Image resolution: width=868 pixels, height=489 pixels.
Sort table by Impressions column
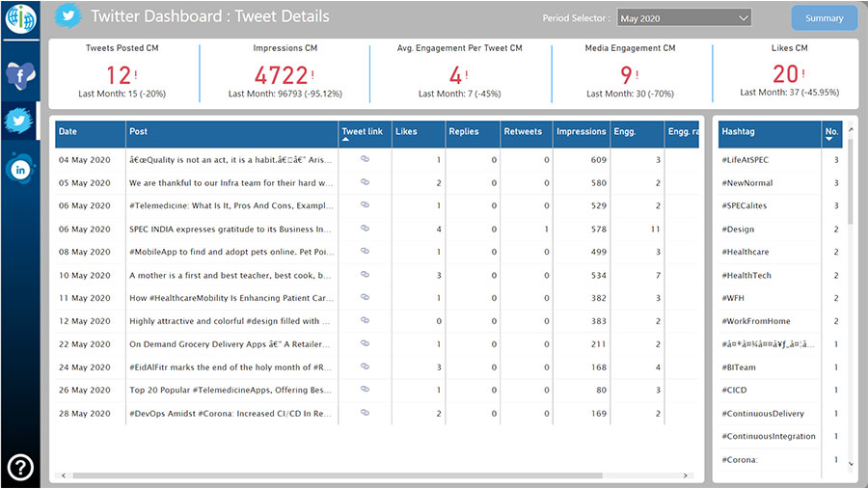582,134
